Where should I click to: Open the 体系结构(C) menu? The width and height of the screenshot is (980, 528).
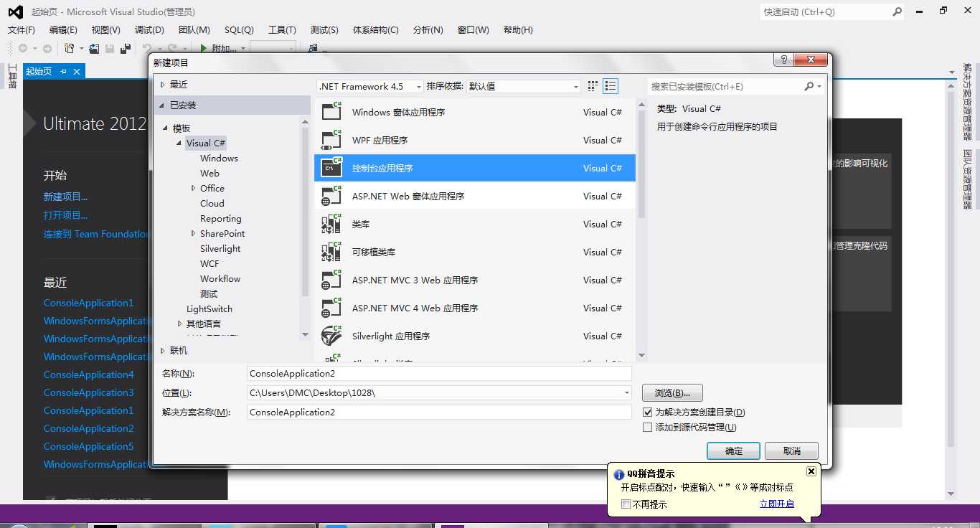[376, 30]
